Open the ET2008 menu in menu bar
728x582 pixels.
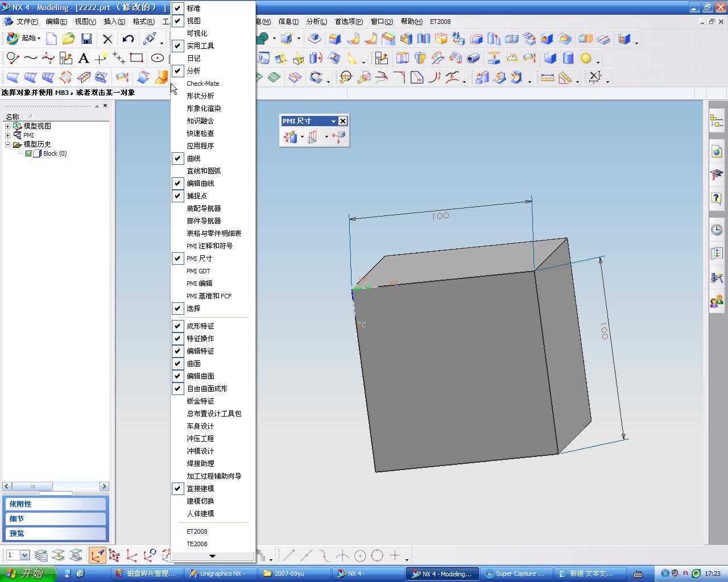pyautogui.click(x=440, y=22)
